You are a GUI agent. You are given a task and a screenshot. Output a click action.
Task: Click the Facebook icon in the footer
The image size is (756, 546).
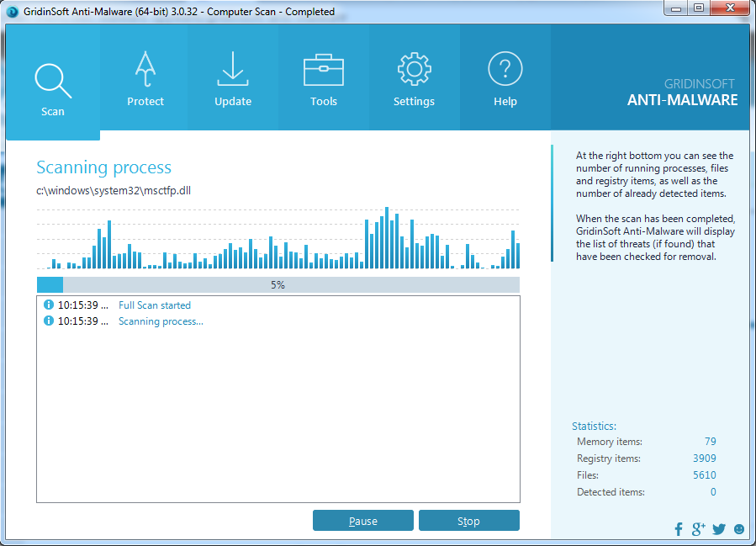click(x=679, y=529)
